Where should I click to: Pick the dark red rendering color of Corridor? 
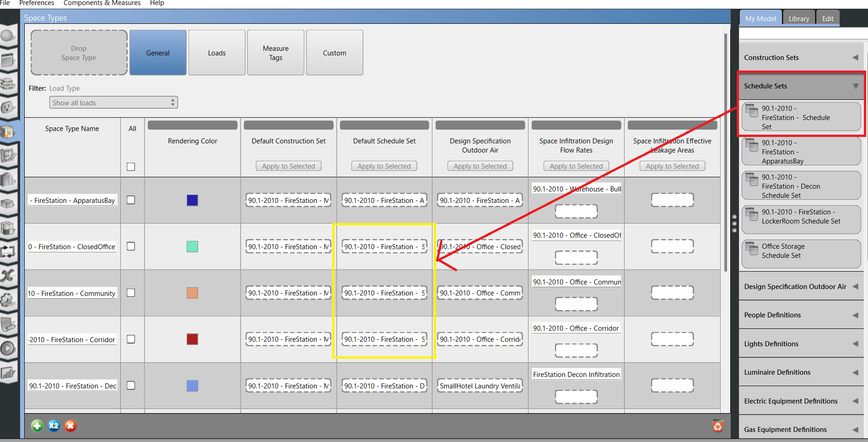pos(193,339)
